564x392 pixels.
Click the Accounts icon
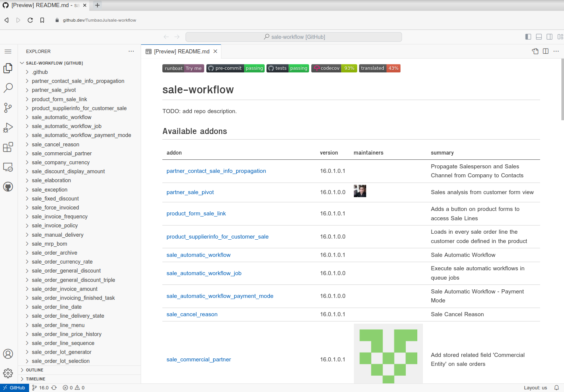tap(8, 354)
